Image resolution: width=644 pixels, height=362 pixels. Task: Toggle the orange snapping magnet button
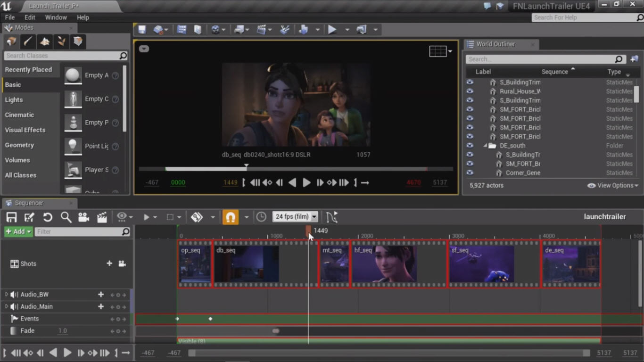click(230, 217)
